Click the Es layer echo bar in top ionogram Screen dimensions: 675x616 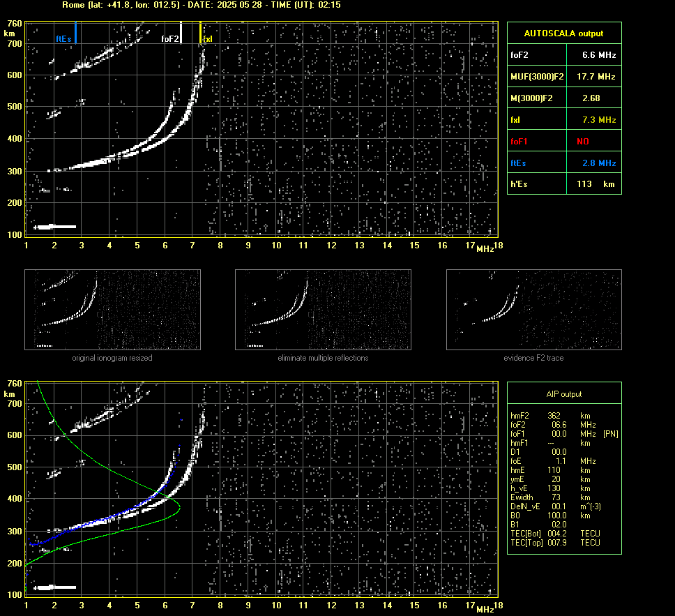pyautogui.click(x=55, y=227)
